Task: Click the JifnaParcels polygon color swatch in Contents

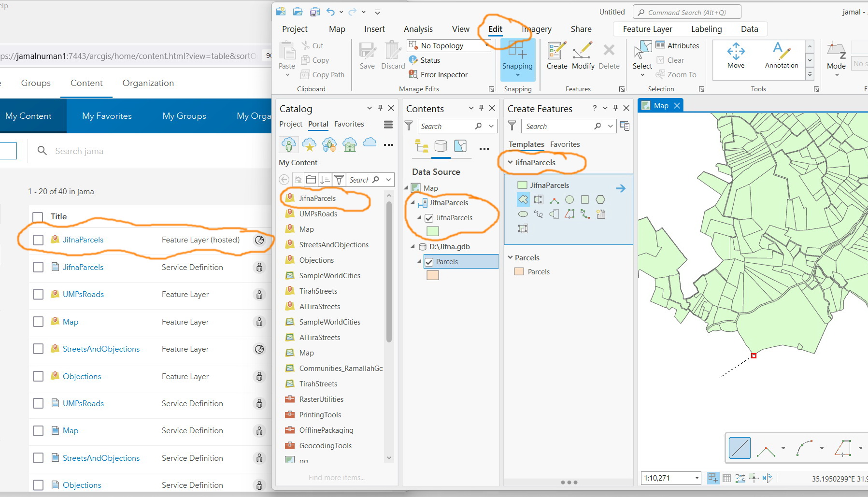Action: coord(433,231)
